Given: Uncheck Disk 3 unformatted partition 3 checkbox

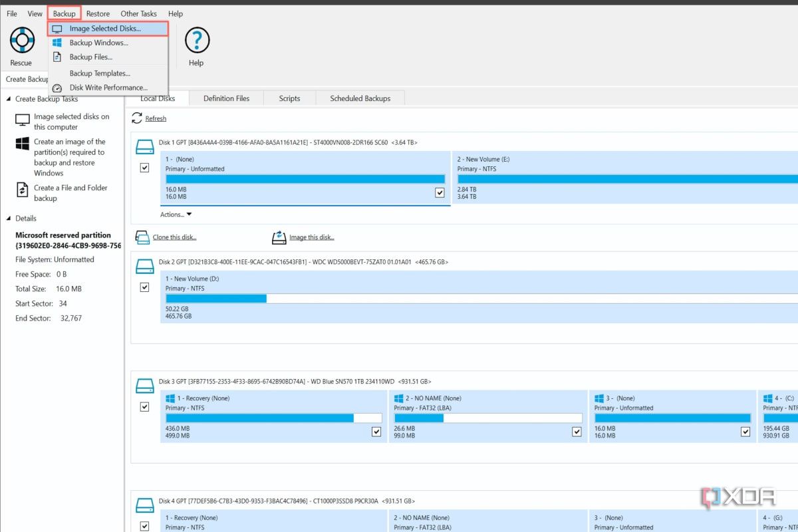Looking at the screenshot, I should tap(745, 432).
